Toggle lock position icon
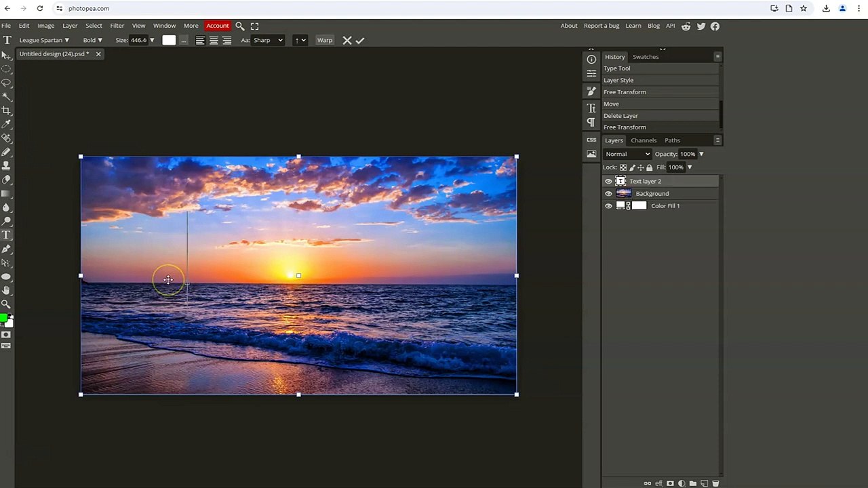 pyautogui.click(x=641, y=167)
